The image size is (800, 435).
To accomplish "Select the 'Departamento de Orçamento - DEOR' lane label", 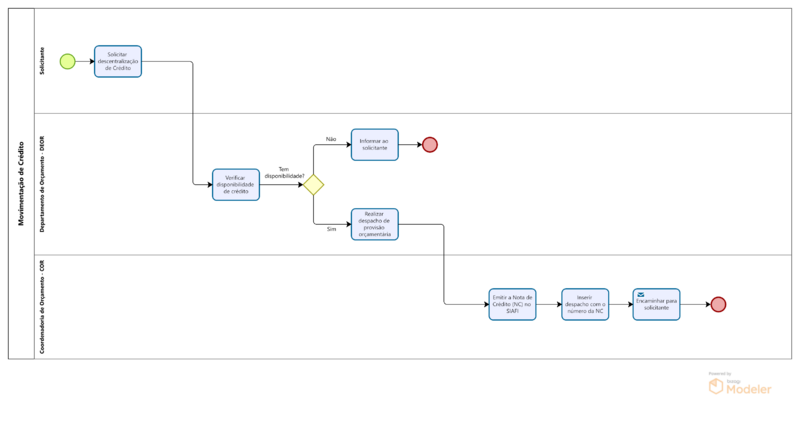I will coord(42,184).
